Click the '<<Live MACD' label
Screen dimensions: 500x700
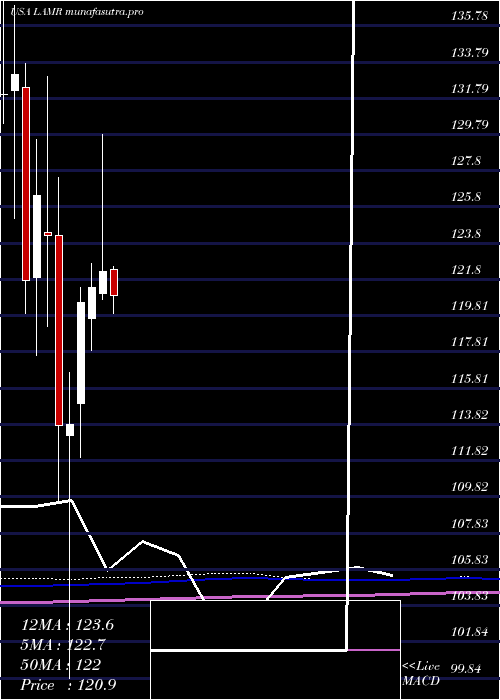[x=421, y=674]
